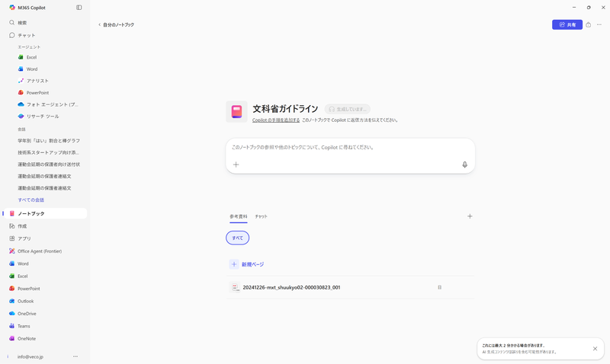Open the search item in the sidebar
Viewport: 610px width, 364px height.
pos(45,23)
